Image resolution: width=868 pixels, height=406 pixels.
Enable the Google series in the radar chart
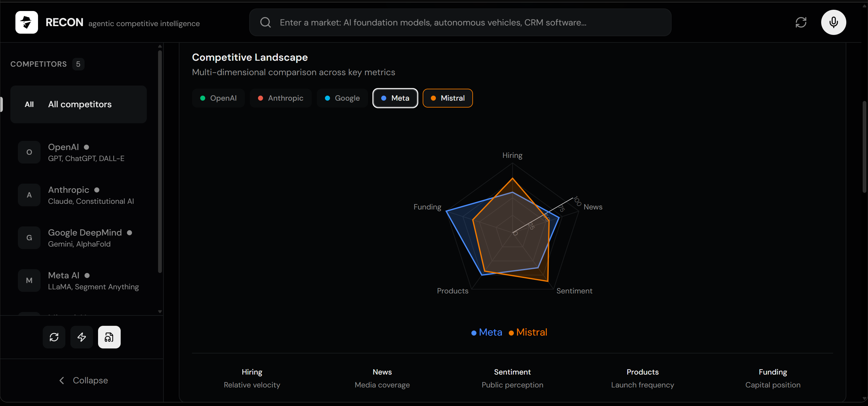point(342,98)
